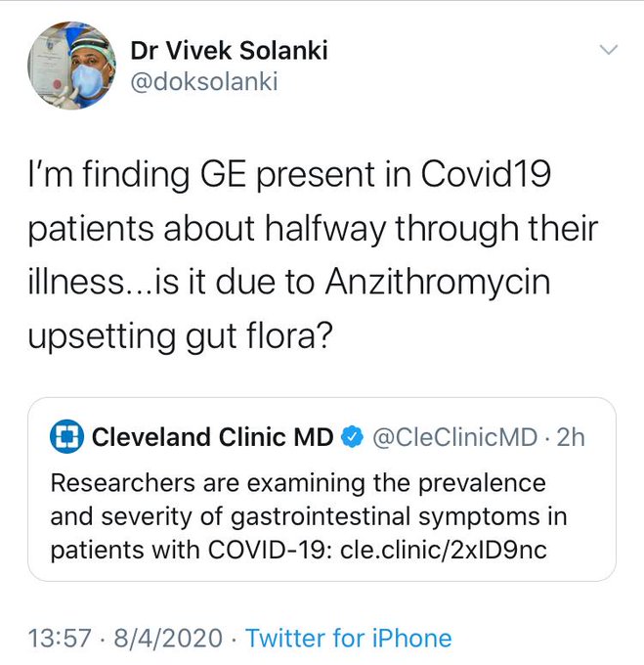Click the 13:57 tweet time
644x665 pixels.
[59, 639]
